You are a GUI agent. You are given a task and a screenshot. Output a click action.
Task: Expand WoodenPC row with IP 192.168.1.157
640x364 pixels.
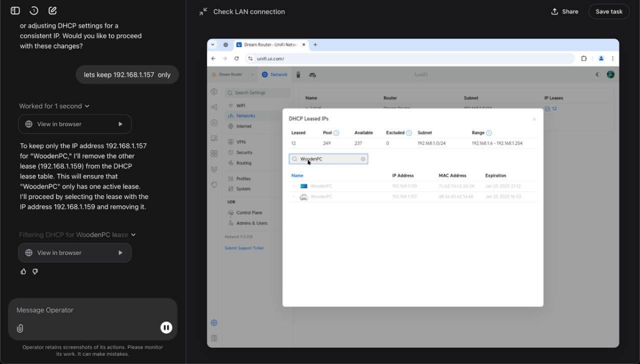click(x=294, y=197)
